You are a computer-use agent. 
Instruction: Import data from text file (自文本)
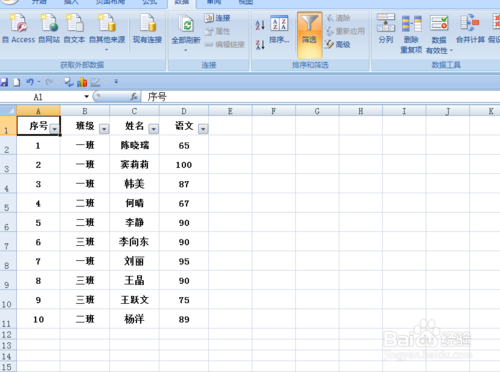point(74,29)
